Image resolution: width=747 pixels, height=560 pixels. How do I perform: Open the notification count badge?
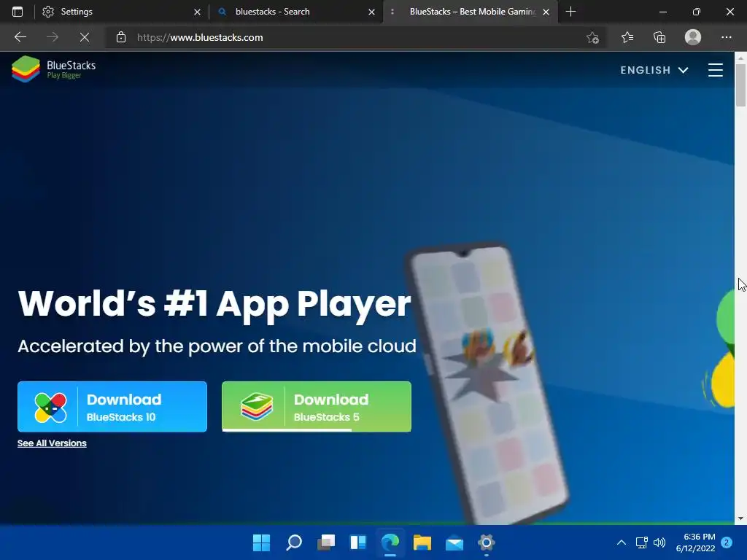[x=727, y=542]
